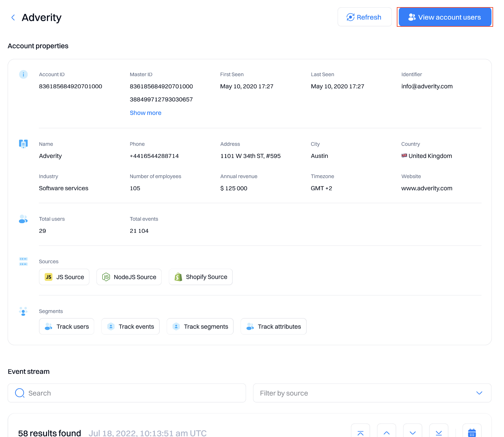Click the Country value United Kingdom
The height and width of the screenshot is (437, 504).
coord(430,156)
